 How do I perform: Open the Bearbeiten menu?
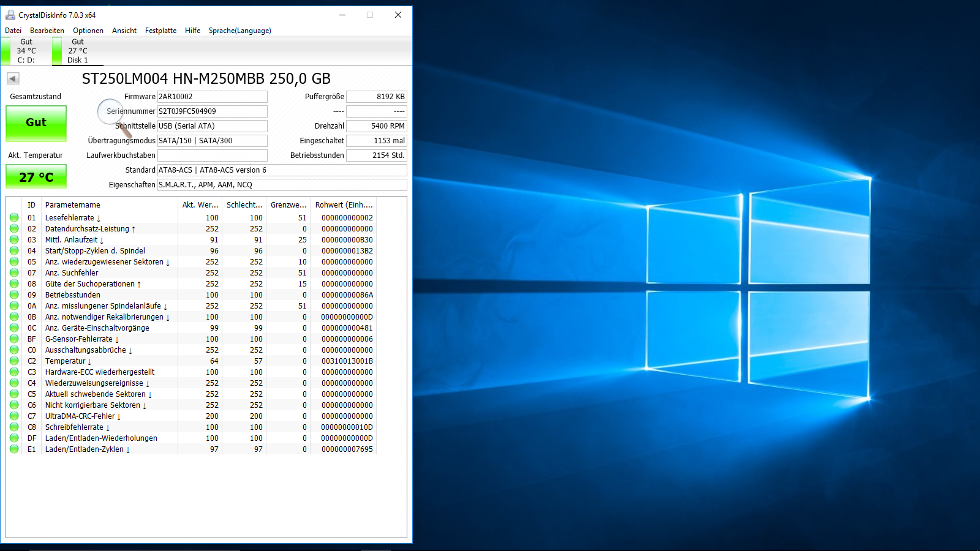coord(47,31)
